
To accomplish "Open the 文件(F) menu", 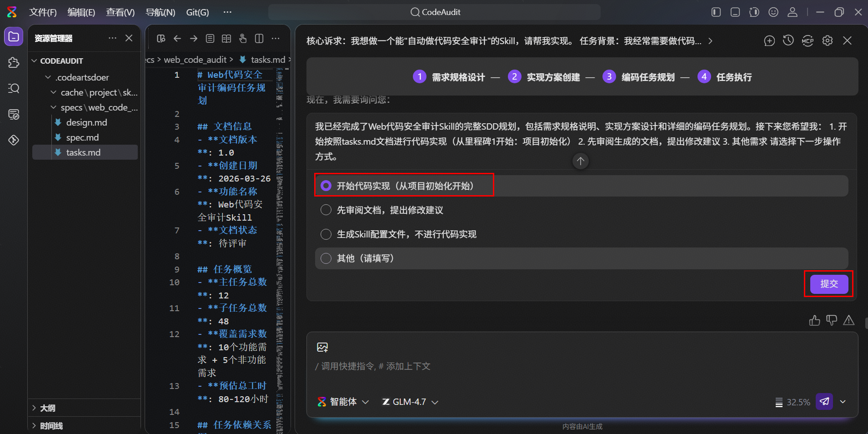I will (x=43, y=12).
